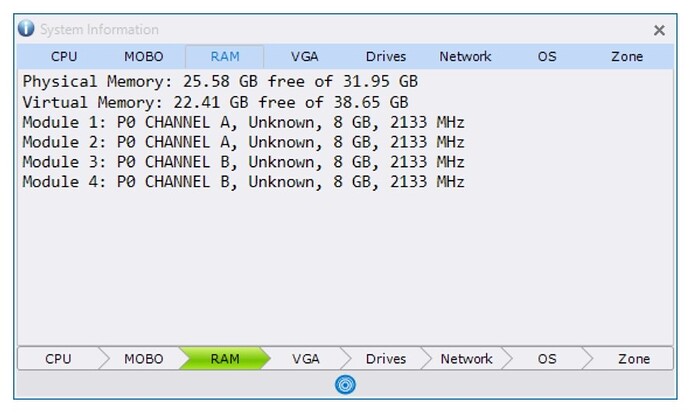690x416 pixels.
Task: Open the Zone top tab
Action: 627,56
